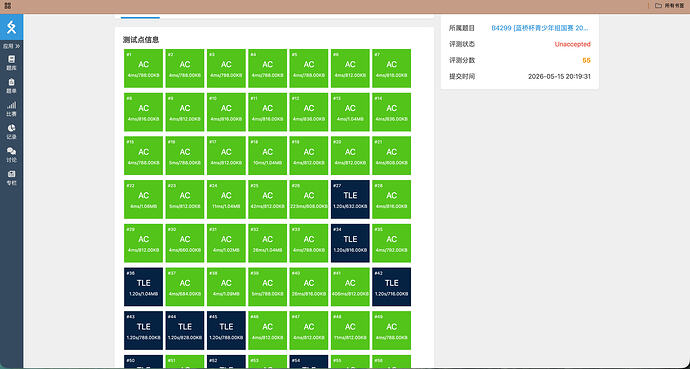
Task: Select test point #36 TLE card
Action: [x=143, y=287]
